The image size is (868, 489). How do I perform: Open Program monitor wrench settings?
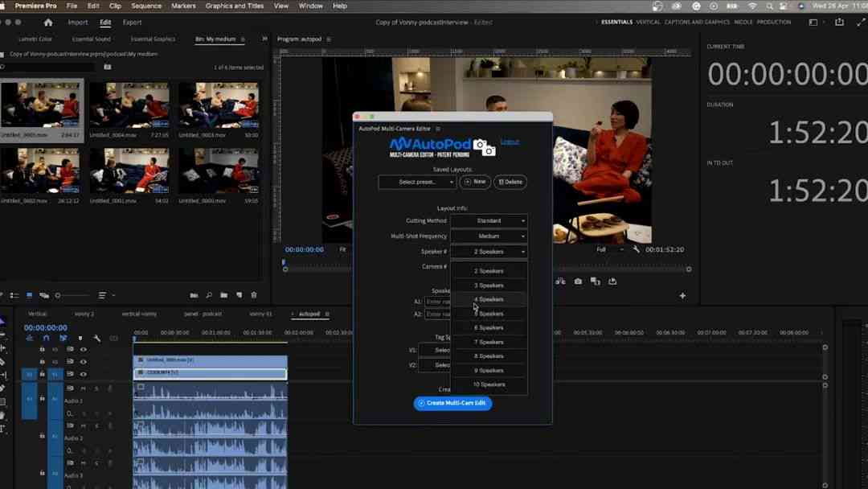coord(636,250)
